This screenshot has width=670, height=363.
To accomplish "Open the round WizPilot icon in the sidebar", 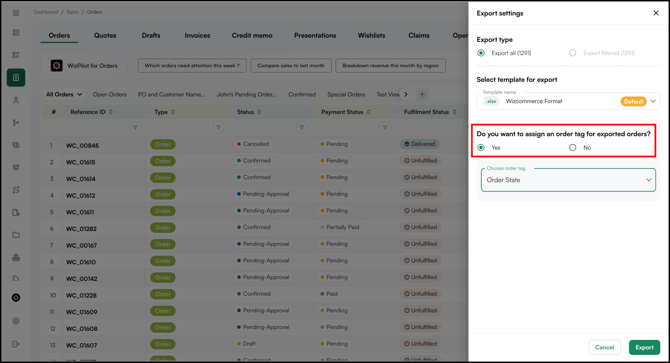I will coord(16,298).
